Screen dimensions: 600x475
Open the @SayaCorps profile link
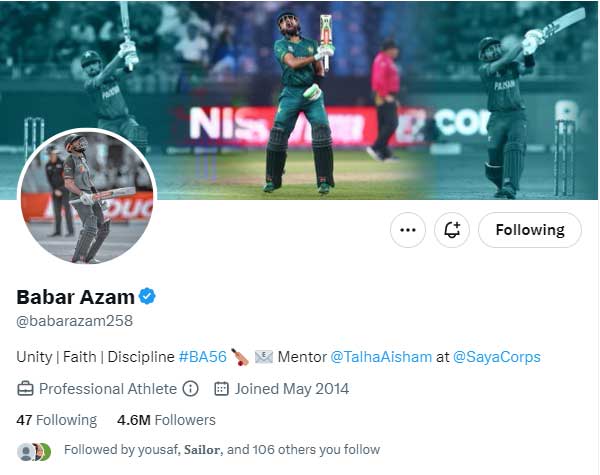(x=497, y=356)
